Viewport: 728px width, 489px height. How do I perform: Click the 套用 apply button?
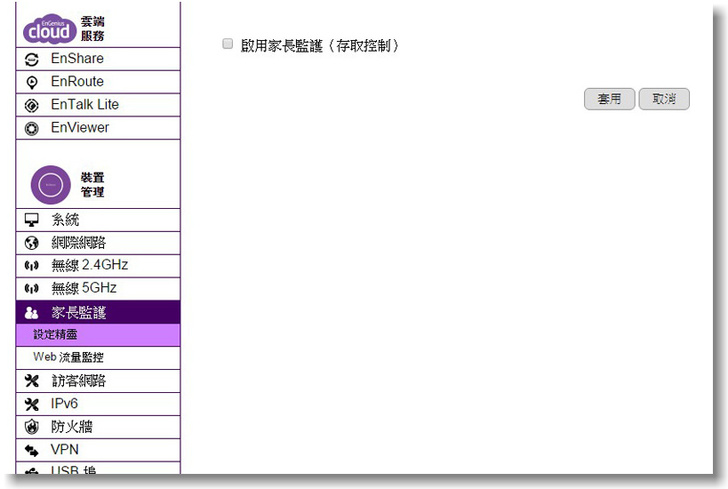coord(609,99)
